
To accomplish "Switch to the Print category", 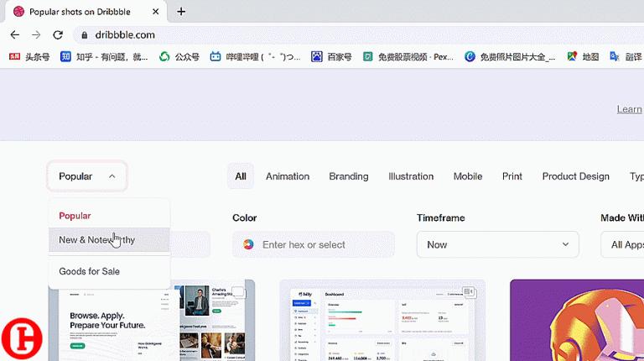I will [x=512, y=176].
